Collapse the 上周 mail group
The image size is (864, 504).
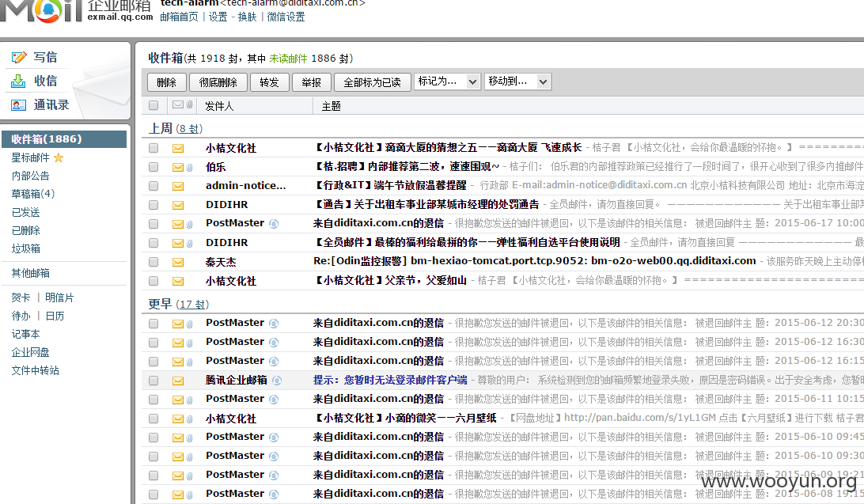(161, 128)
